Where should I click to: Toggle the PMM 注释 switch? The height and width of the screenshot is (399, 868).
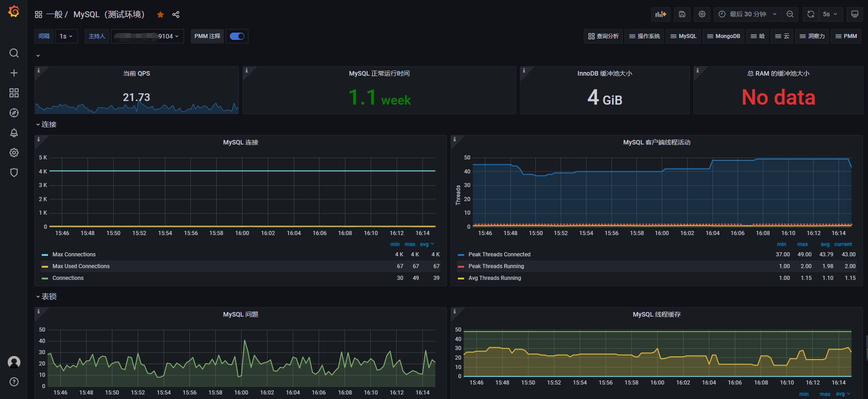click(x=237, y=36)
